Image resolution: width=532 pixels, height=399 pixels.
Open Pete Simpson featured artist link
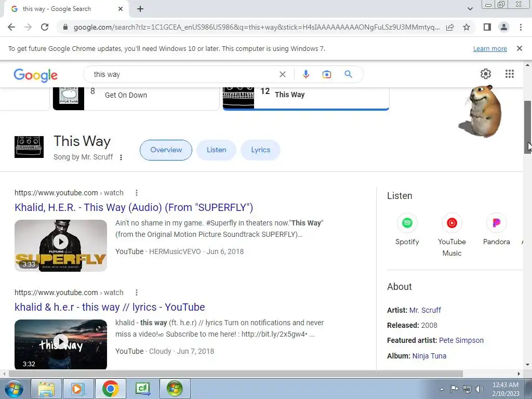(x=461, y=340)
